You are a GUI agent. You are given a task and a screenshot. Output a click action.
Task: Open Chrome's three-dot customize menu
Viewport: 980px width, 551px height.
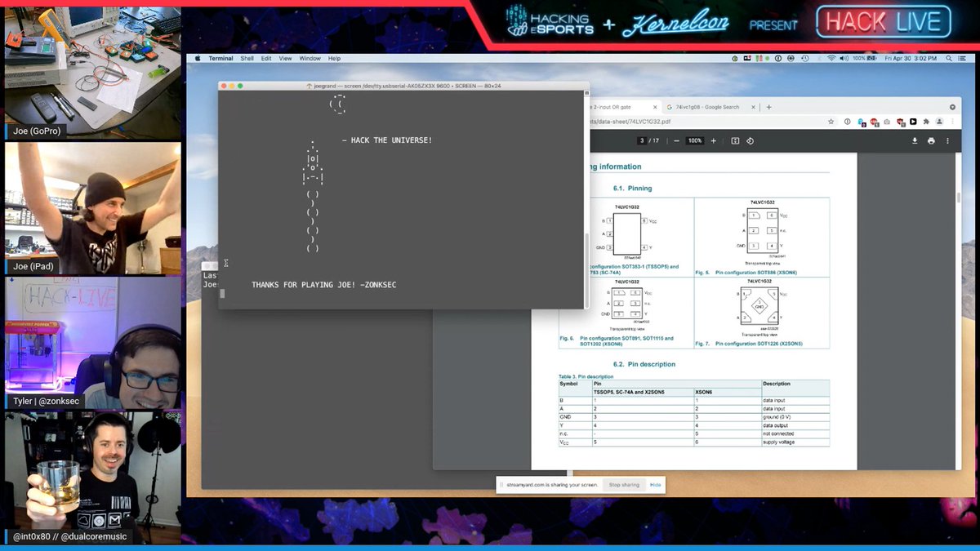(952, 121)
